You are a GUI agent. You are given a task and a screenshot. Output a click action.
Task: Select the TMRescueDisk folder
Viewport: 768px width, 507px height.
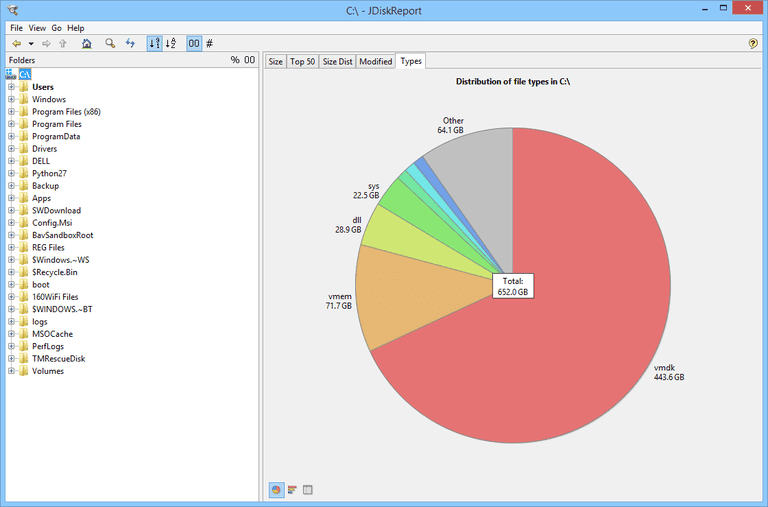tap(59, 359)
